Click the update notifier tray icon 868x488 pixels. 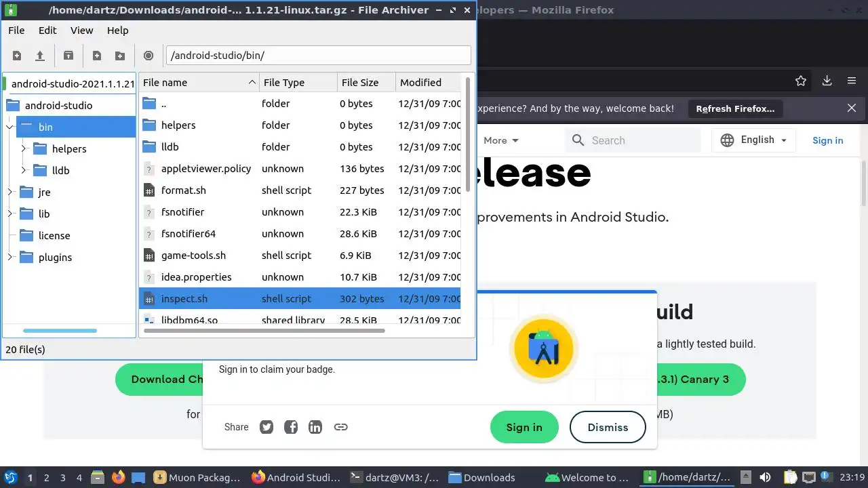click(826, 477)
